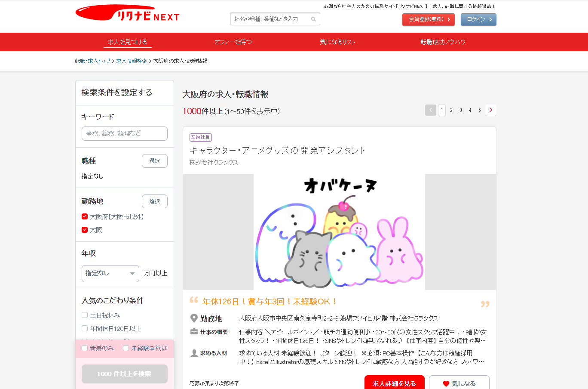The width and height of the screenshot is (588, 389).
Task: Click the 1000件以上 result count text
Action: pos(203,111)
